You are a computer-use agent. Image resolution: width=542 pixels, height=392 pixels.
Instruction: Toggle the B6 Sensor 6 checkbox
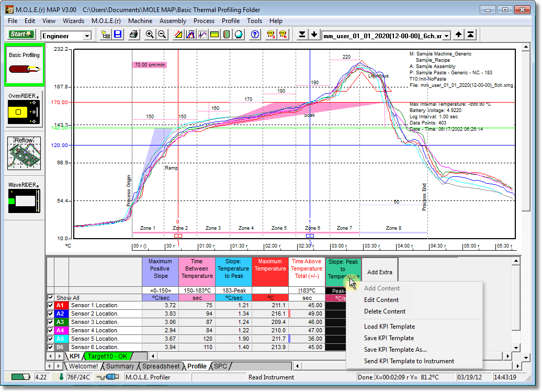click(50, 347)
